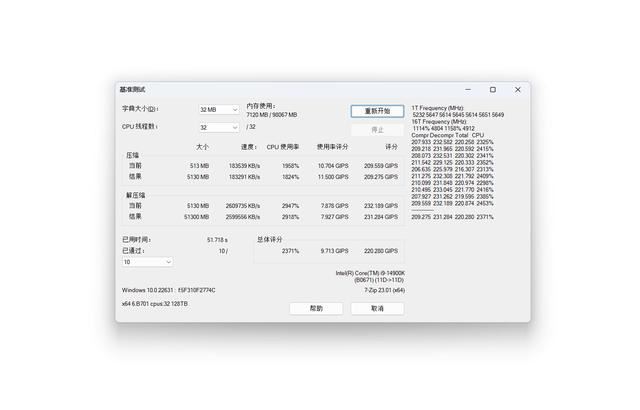Open the CPU 线程数 dropdown showing 32
Viewport: 640px width, 410px height.
[x=219, y=128]
